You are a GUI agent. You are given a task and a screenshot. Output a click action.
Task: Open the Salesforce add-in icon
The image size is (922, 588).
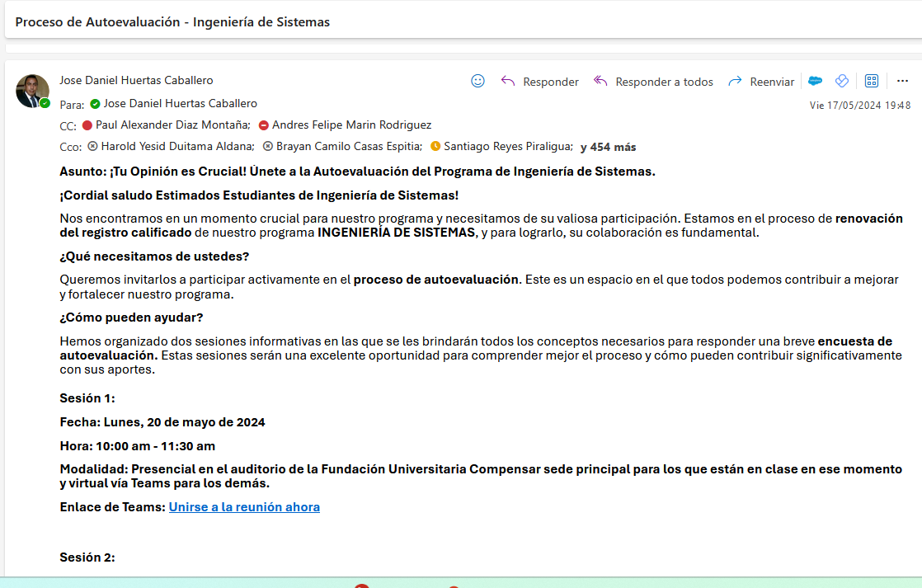coord(815,81)
